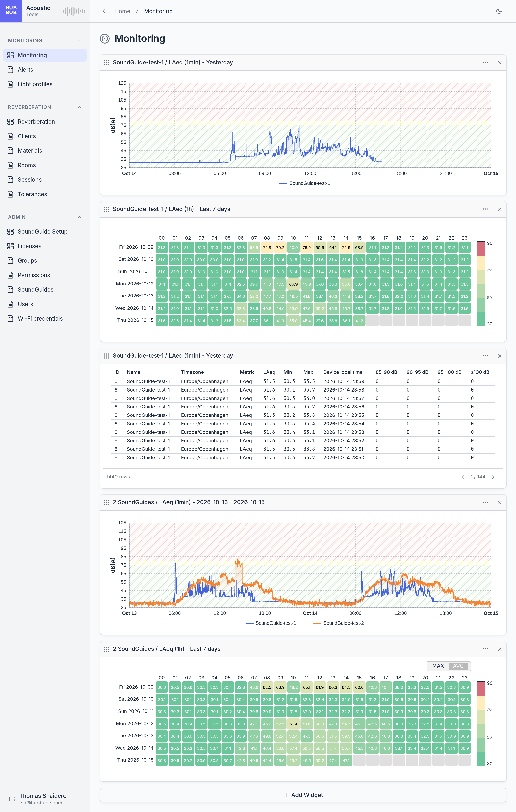
Task: Click the Materials document icon
Action: pos(10,151)
